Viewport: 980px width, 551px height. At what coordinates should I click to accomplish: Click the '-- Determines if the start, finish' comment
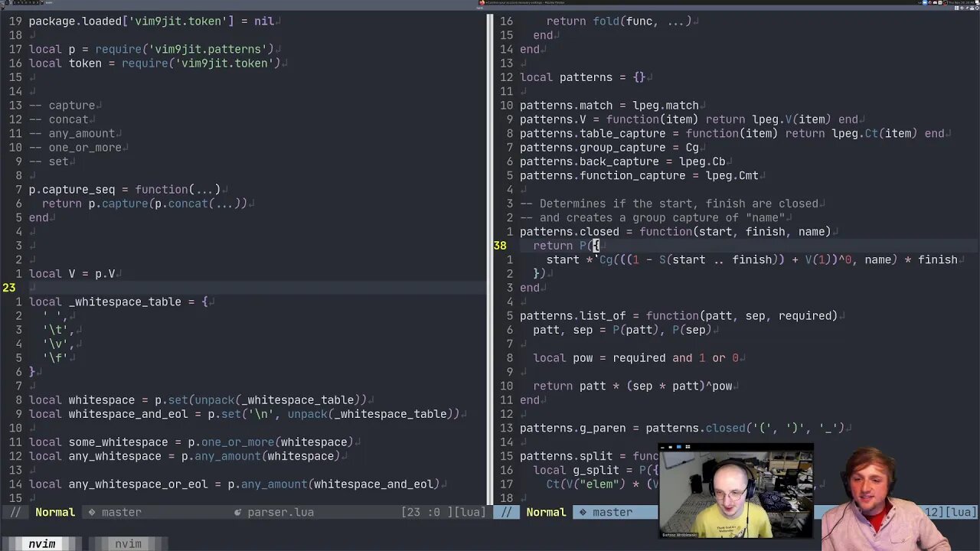[x=669, y=204]
